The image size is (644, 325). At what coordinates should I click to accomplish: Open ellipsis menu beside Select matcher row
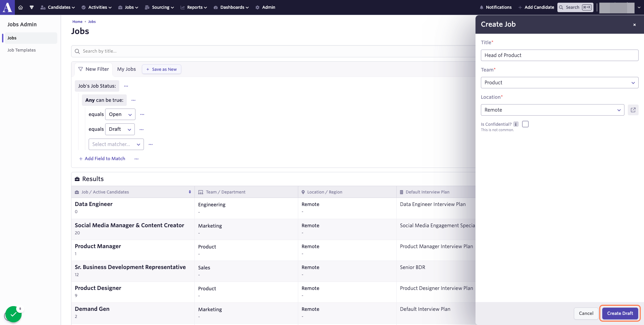click(151, 144)
